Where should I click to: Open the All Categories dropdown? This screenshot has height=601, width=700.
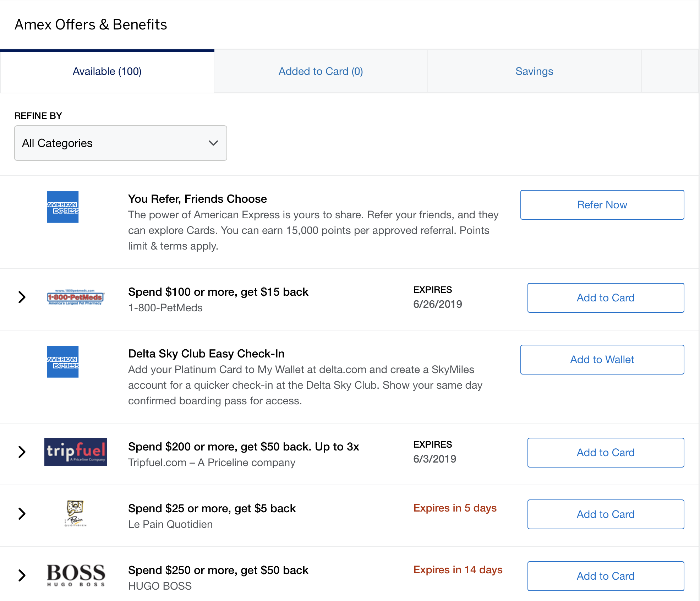point(121,143)
